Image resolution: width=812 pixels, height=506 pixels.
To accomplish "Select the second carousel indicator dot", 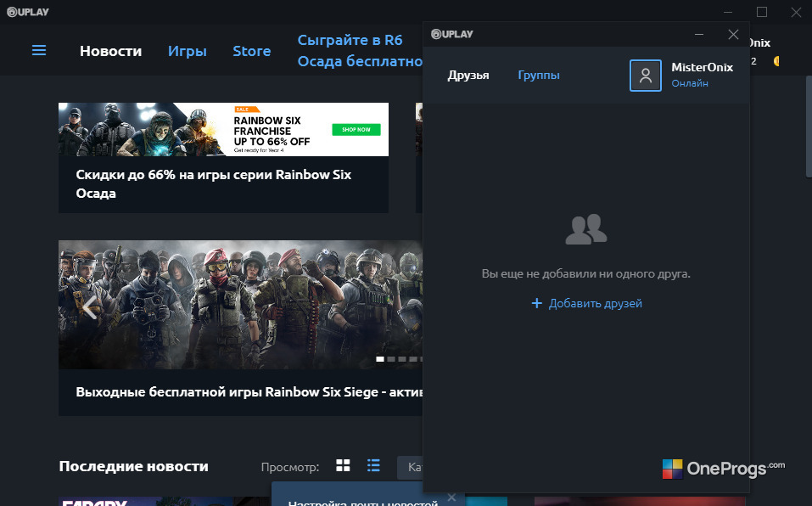I will [391, 359].
